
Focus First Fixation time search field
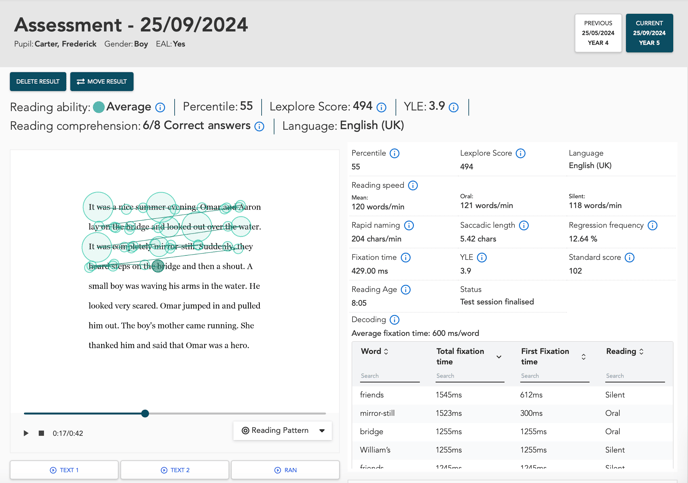click(x=555, y=376)
